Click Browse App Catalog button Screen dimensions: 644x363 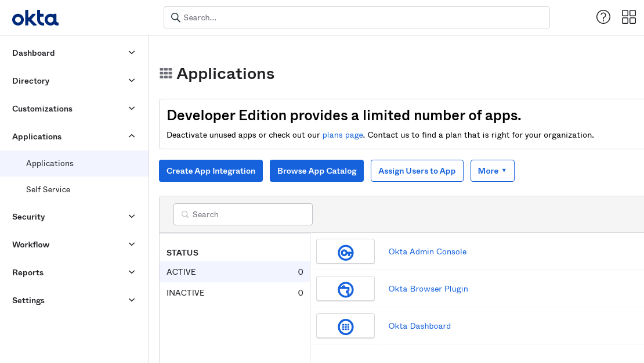[317, 171]
